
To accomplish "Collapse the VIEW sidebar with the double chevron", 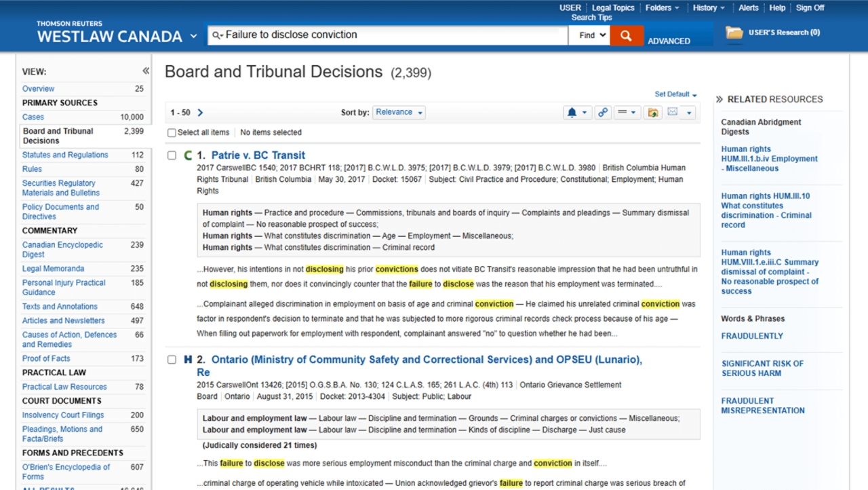I will click(x=145, y=70).
